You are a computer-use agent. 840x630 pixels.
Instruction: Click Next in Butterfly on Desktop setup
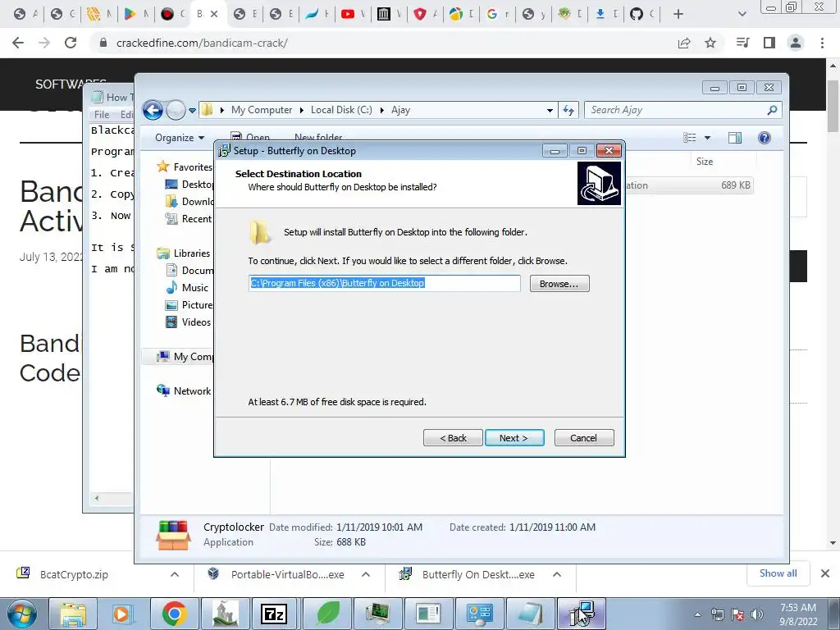[x=514, y=438]
